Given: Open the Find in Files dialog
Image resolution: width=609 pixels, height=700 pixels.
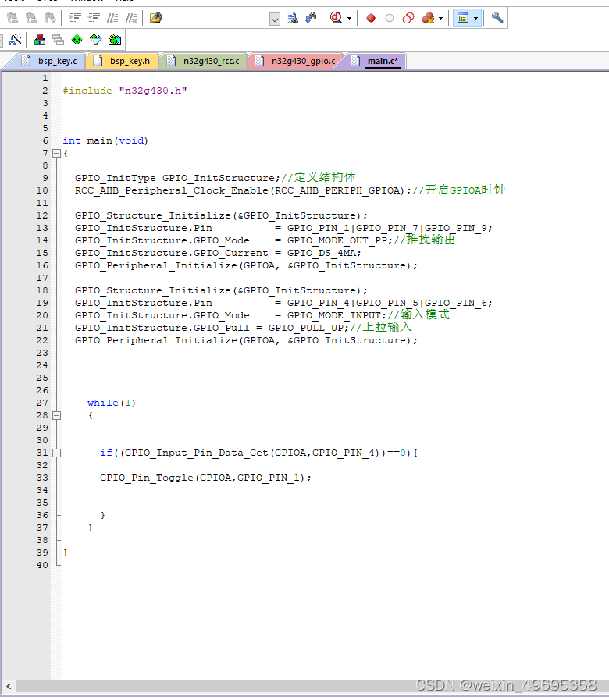Looking at the screenshot, I should 155,18.
